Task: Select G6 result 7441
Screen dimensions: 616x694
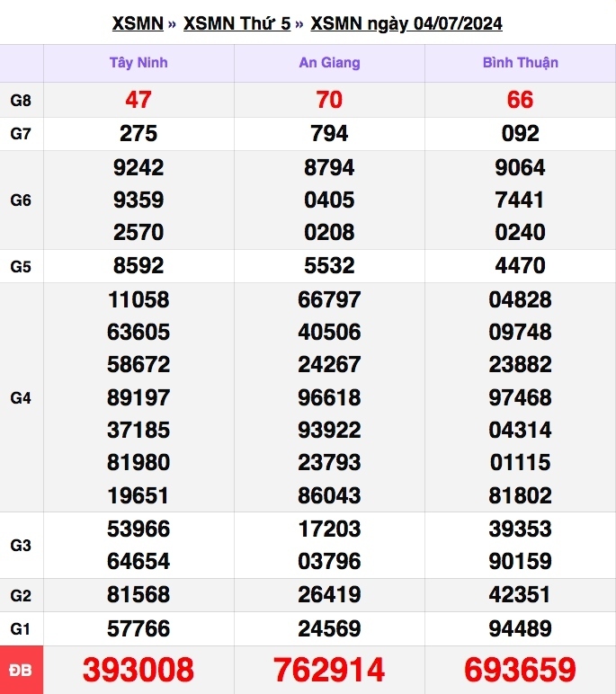Action: [520, 200]
